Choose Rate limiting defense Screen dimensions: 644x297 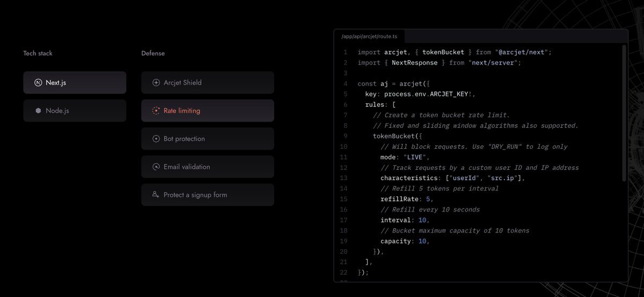(x=208, y=111)
